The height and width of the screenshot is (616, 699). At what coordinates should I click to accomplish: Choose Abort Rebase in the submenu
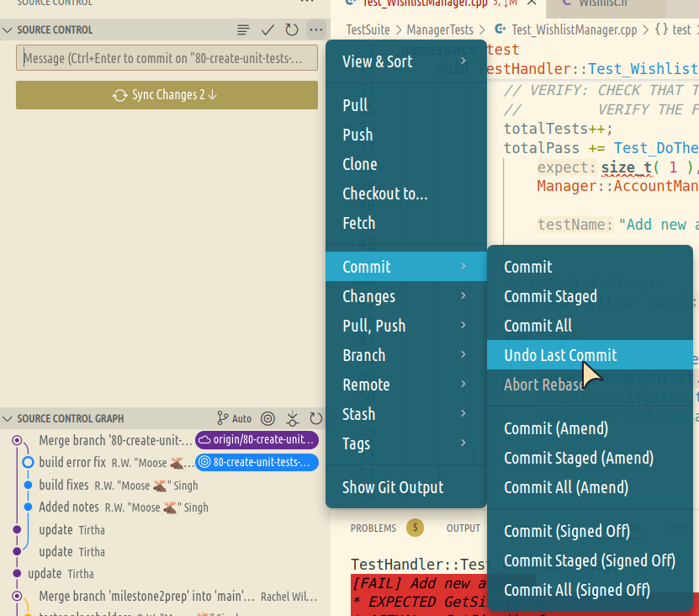click(590, 385)
